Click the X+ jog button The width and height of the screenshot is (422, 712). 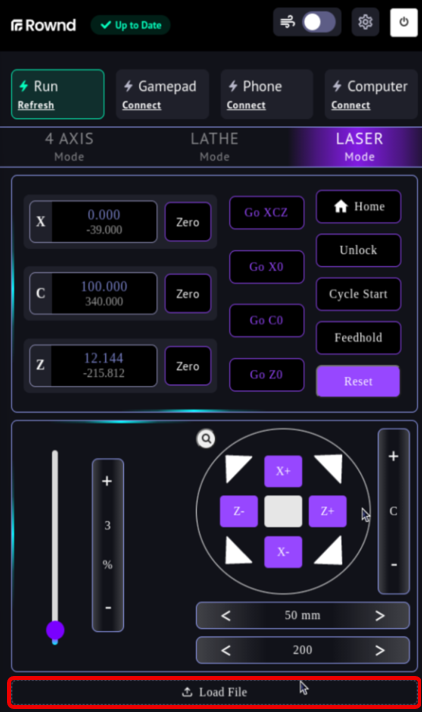click(x=283, y=471)
